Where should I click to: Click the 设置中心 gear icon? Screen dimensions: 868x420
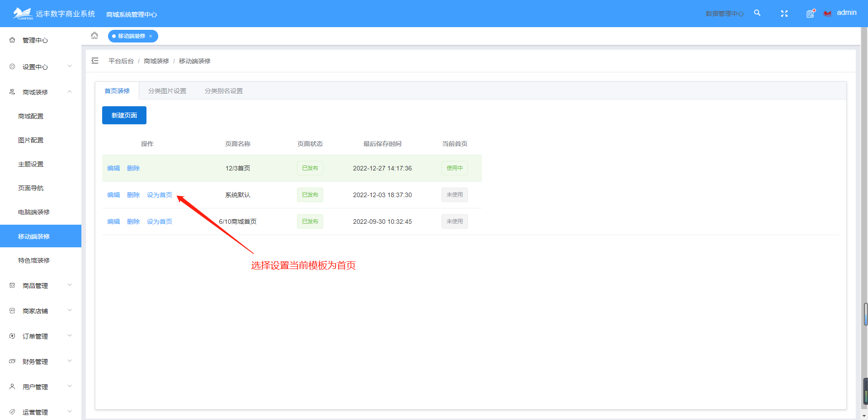[12, 66]
